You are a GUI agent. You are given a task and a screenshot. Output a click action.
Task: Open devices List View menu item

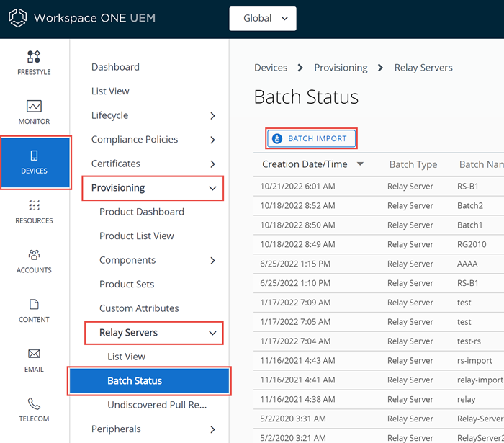pos(110,91)
